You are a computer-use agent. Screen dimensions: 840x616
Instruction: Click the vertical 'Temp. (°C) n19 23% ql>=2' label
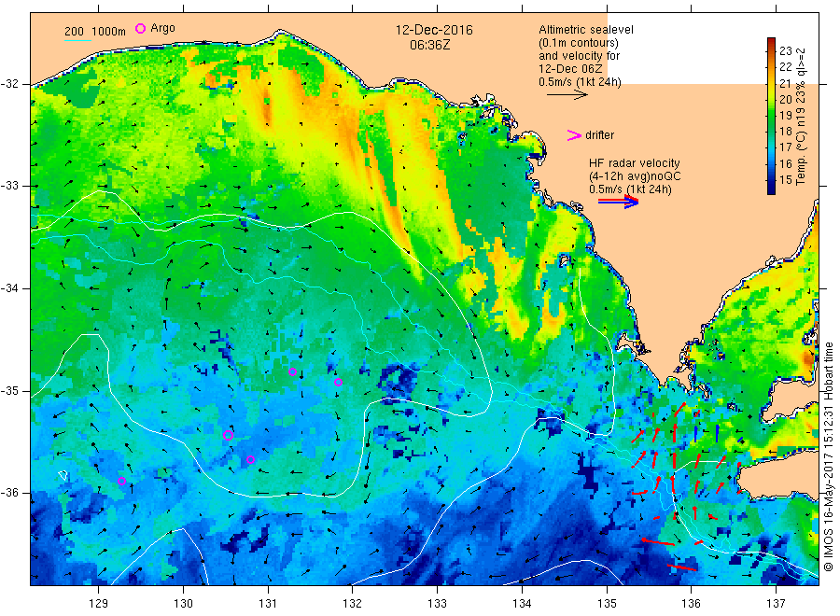click(801, 117)
